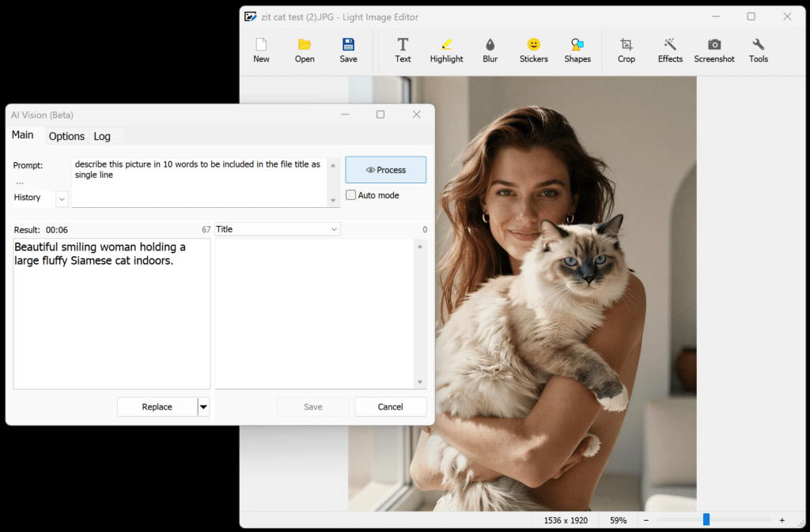Open the Effects tool
Viewport: 810px width, 532px height.
click(x=670, y=50)
